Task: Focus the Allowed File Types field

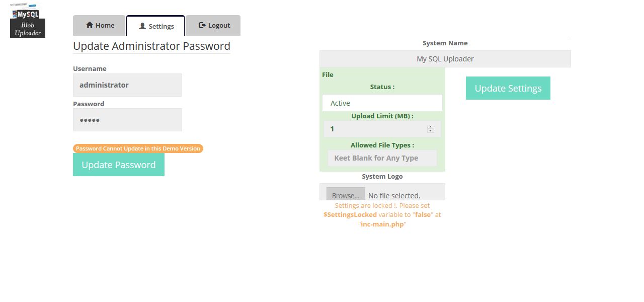Action: click(382, 158)
